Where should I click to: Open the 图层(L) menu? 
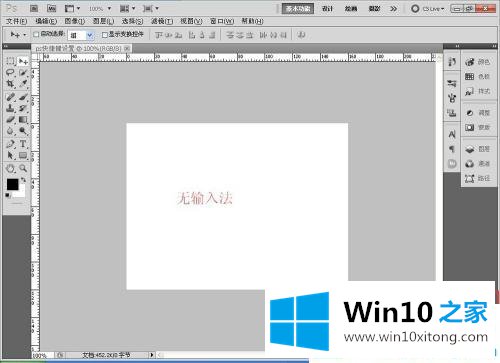(x=103, y=21)
